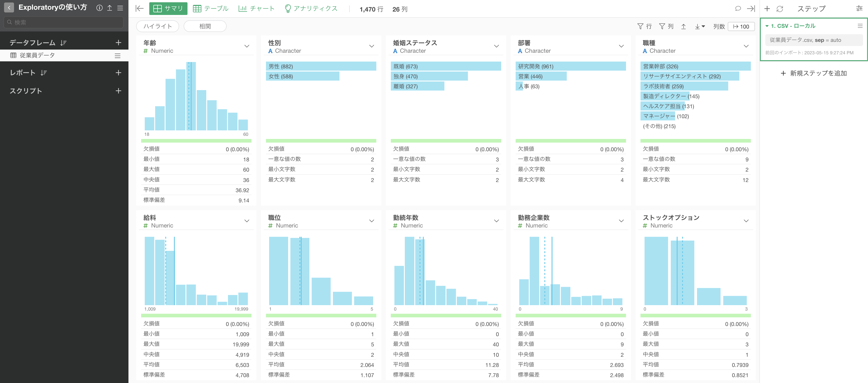Switch to サマリ view
The height and width of the screenshot is (383, 868).
168,9
